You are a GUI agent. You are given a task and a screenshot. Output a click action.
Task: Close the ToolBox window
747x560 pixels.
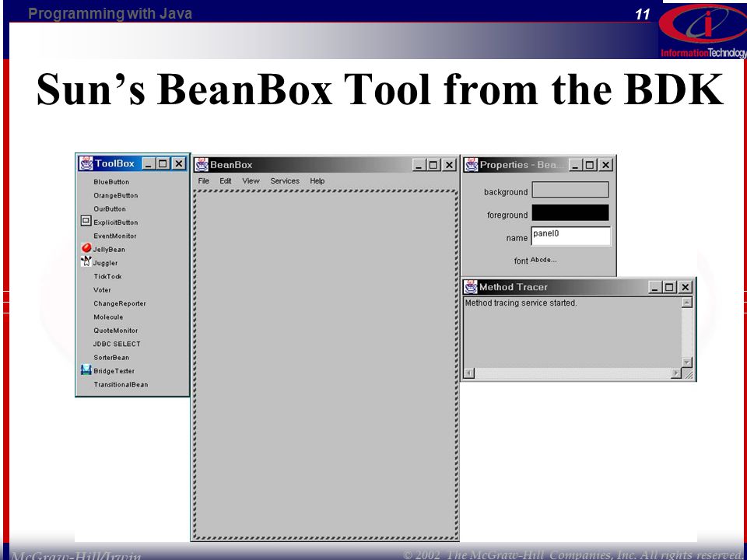(178, 164)
